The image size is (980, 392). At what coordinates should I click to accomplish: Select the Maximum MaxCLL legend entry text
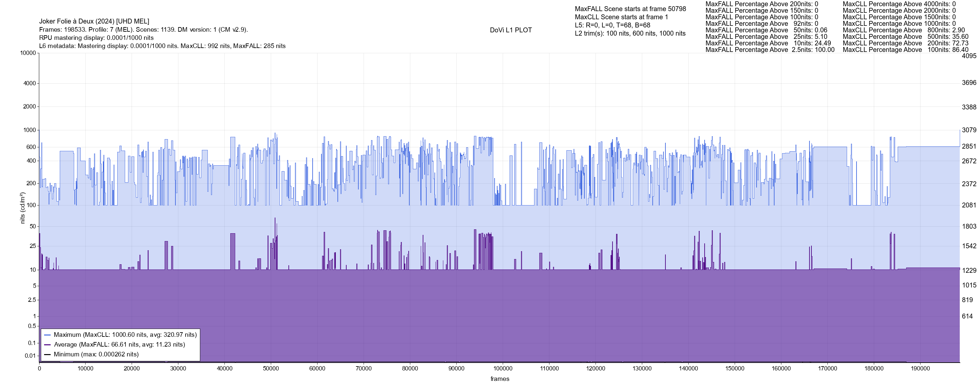(x=125, y=335)
